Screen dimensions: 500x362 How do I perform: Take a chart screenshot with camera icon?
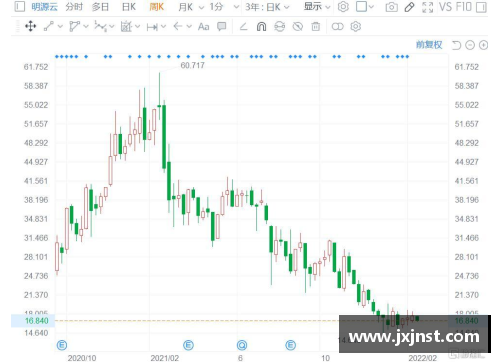(391, 7)
